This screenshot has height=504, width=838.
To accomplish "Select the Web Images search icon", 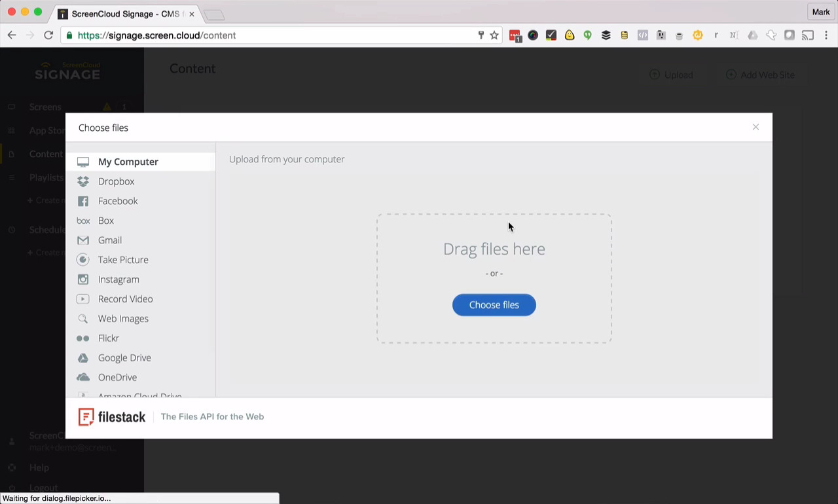I will pos(83,319).
